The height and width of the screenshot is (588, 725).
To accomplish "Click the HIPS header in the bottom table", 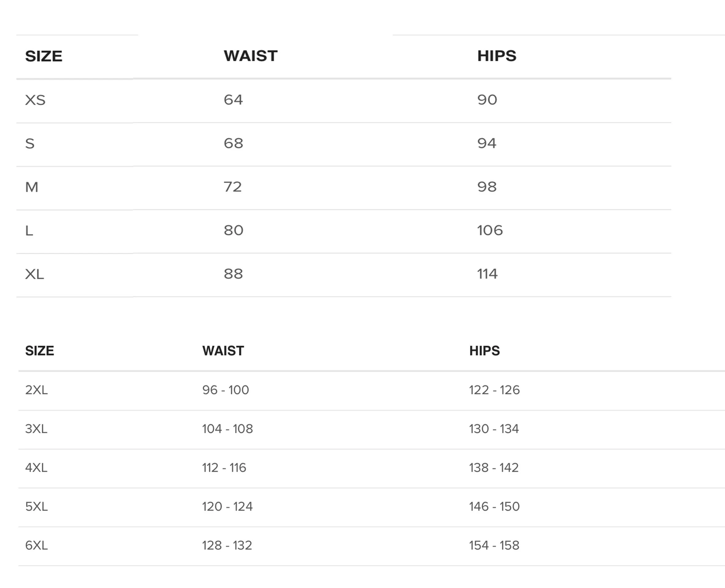I will [484, 351].
